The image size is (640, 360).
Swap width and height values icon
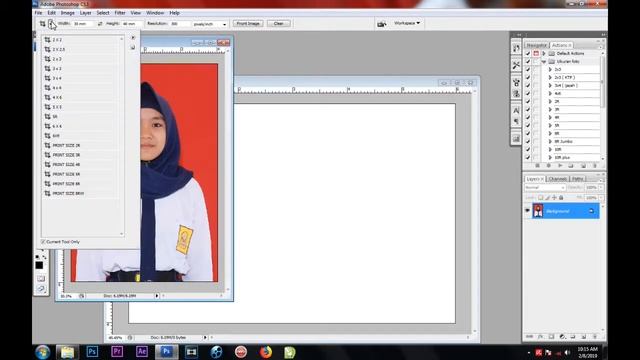click(x=100, y=24)
